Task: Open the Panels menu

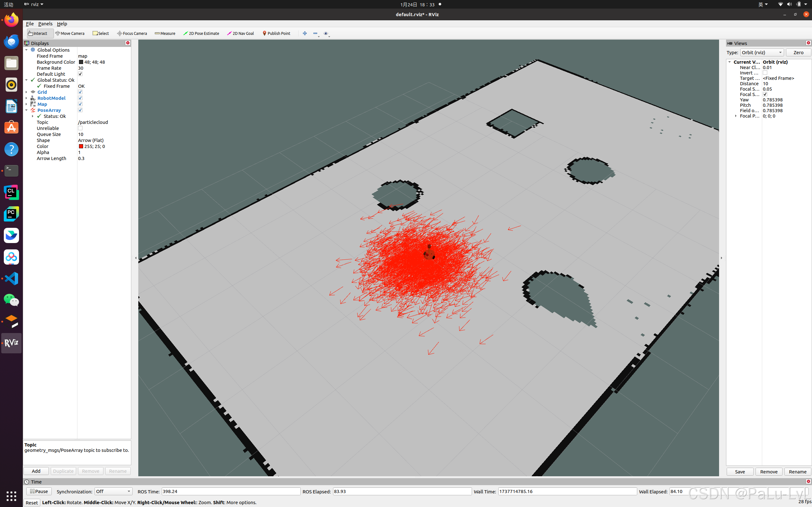Action: (x=45, y=23)
